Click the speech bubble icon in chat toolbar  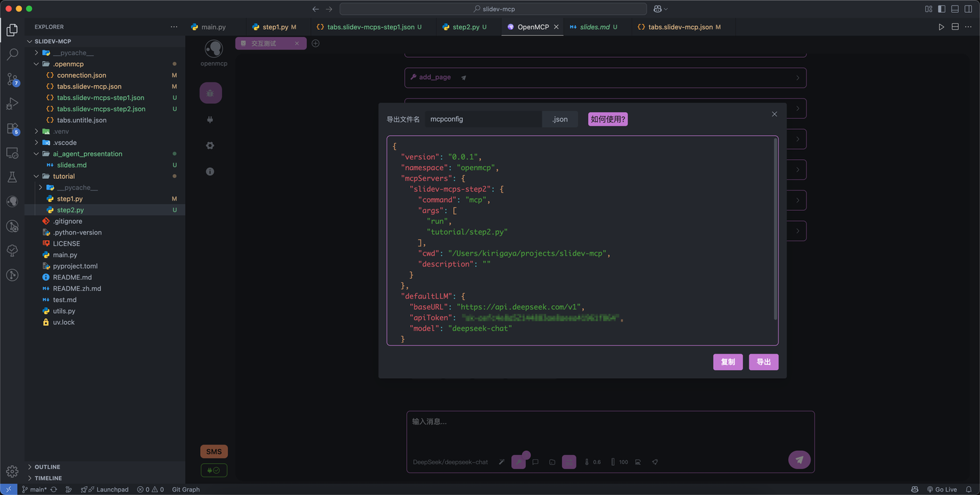[536, 462]
